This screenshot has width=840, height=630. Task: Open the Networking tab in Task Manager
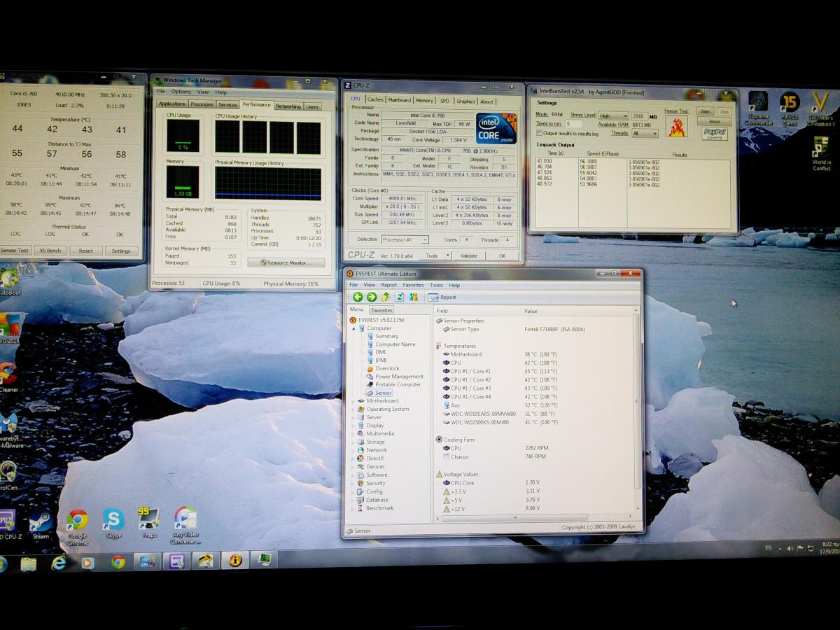click(288, 106)
